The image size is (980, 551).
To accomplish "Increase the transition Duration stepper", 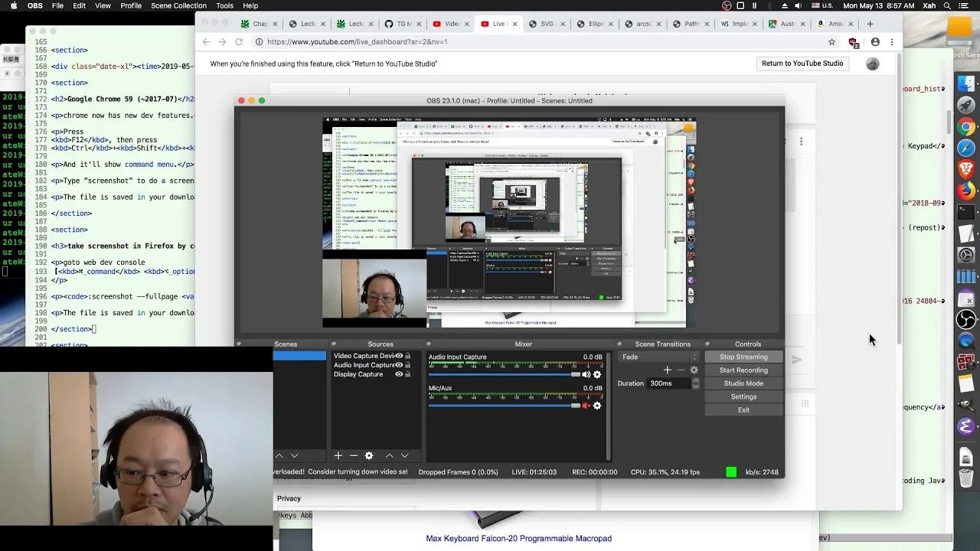I will click(695, 380).
